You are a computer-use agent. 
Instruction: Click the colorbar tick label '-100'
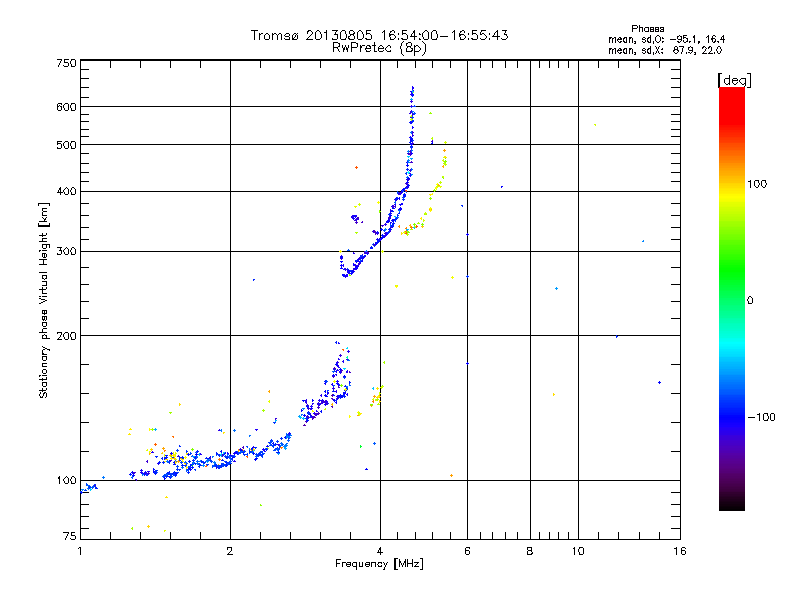pyautogui.click(x=761, y=417)
